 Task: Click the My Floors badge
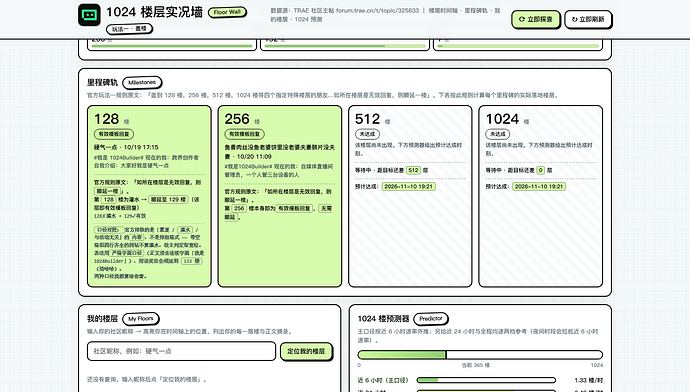click(x=141, y=319)
